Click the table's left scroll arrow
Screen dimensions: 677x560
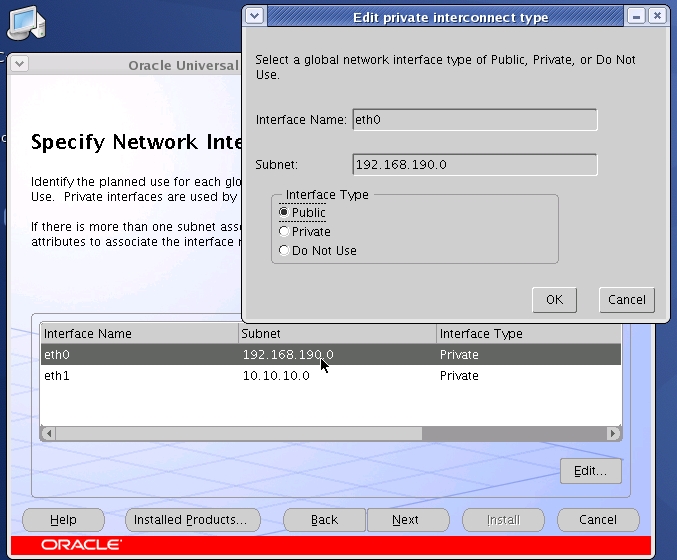click(x=48, y=433)
